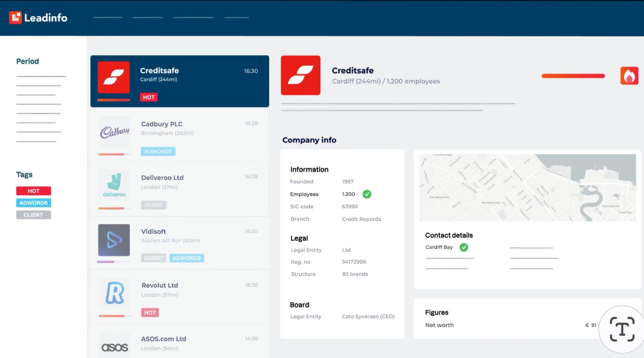
Task: Click the 16:30 timestamp on Creditsafe
Action: [x=251, y=71]
